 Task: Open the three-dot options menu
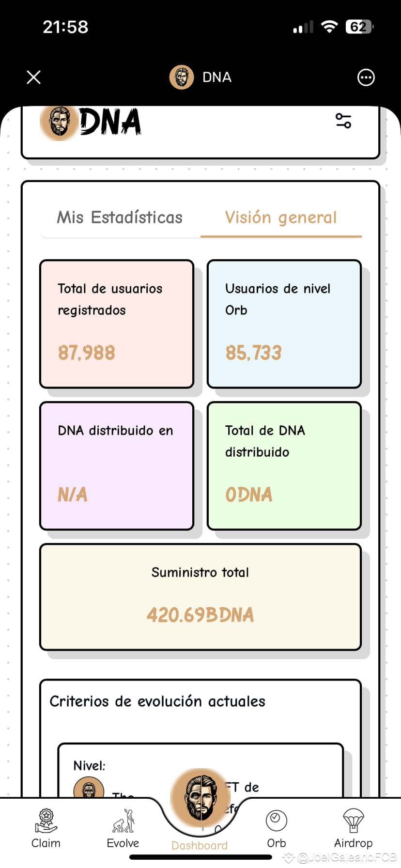point(366,77)
